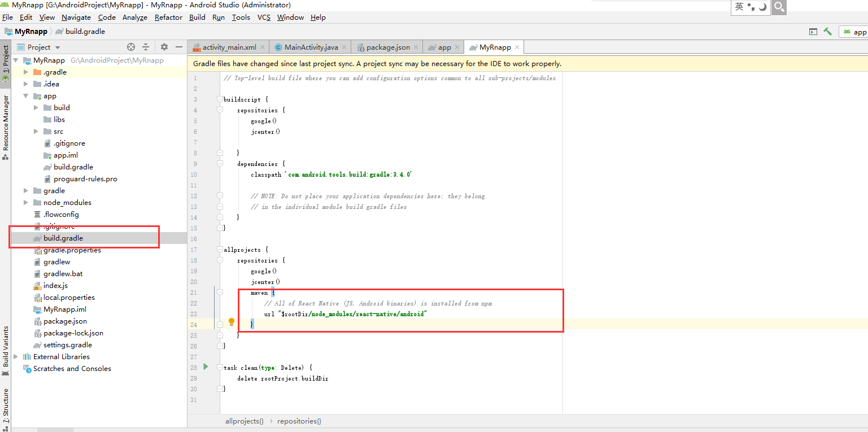Viewport: 868px width, 432px height.
Task: Close the MyRnapp editor tab
Action: click(517, 47)
